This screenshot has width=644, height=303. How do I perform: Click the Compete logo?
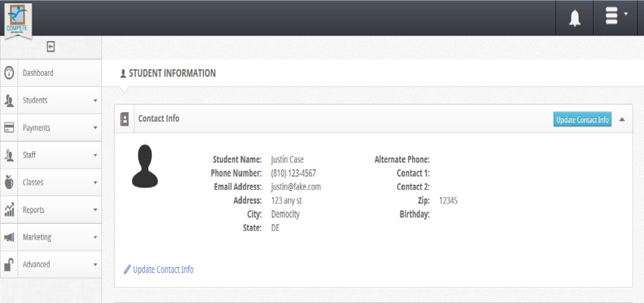[x=16, y=19]
